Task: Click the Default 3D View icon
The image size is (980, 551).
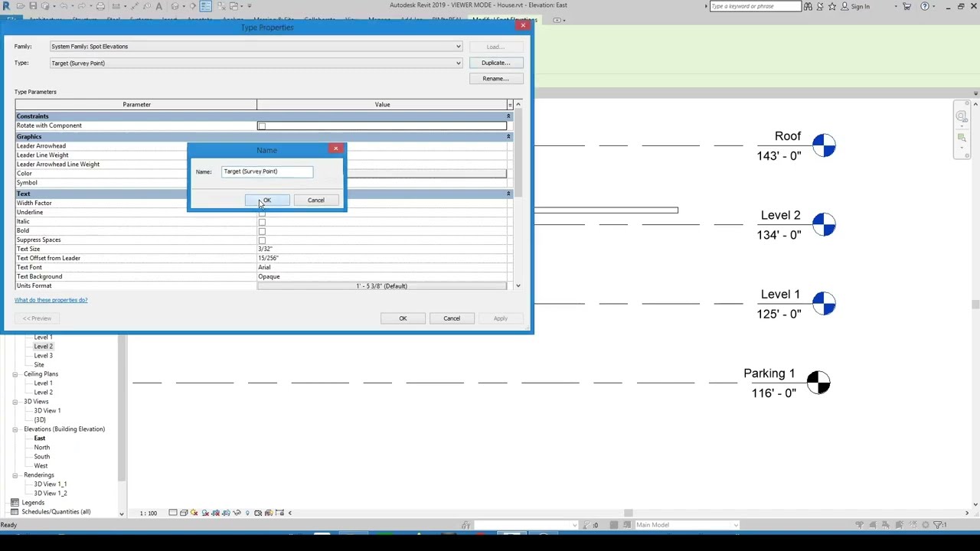Action: [x=175, y=6]
